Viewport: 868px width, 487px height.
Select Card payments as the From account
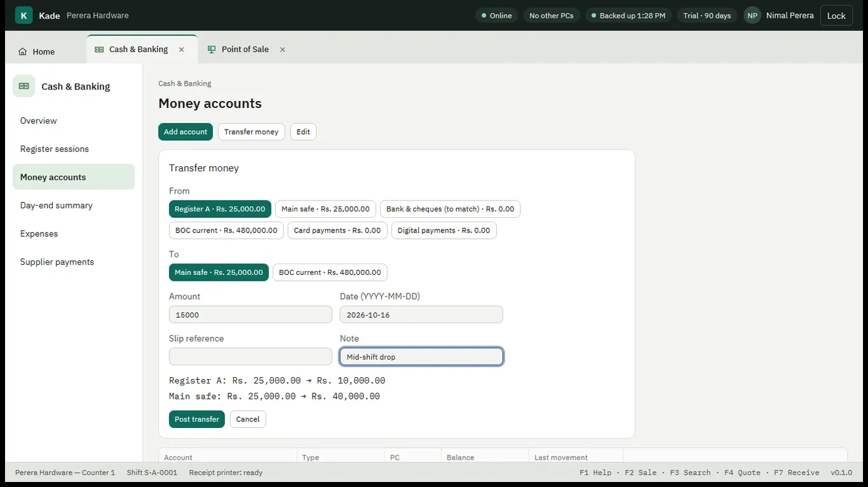(x=337, y=230)
